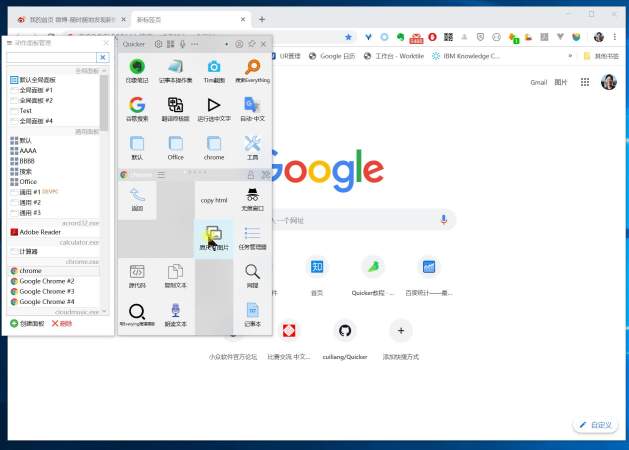Click the Google Translate auto-Chinese action
Screen dimensions: 629x450
(x=252, y=109)
